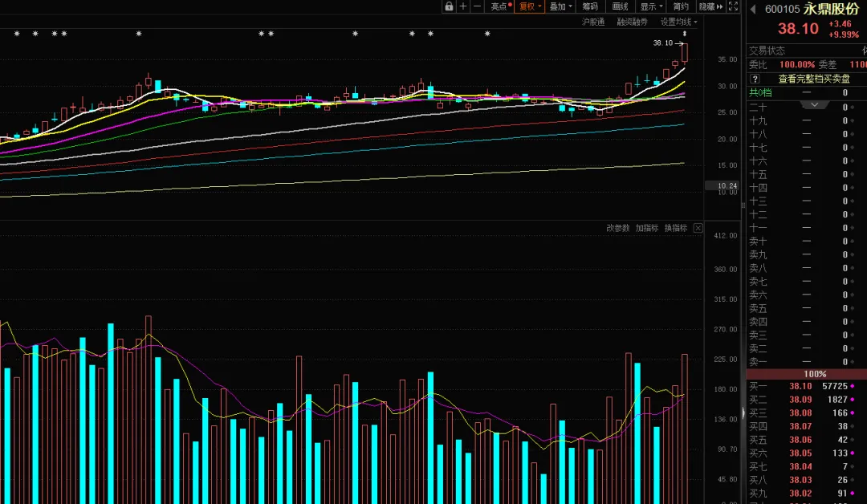Select the 买三 row at 38.08
This screenshot has width=867, height=504.
pyautogui.click(x=806, y=413)
